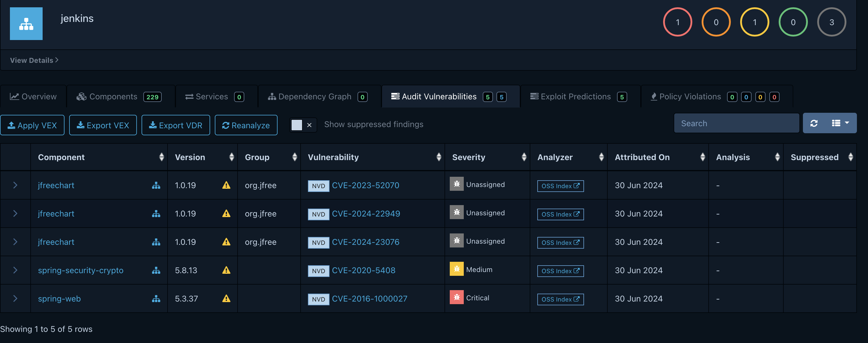Click the Export VDR button
Screen dimensions: 868x343
[175, 125]
